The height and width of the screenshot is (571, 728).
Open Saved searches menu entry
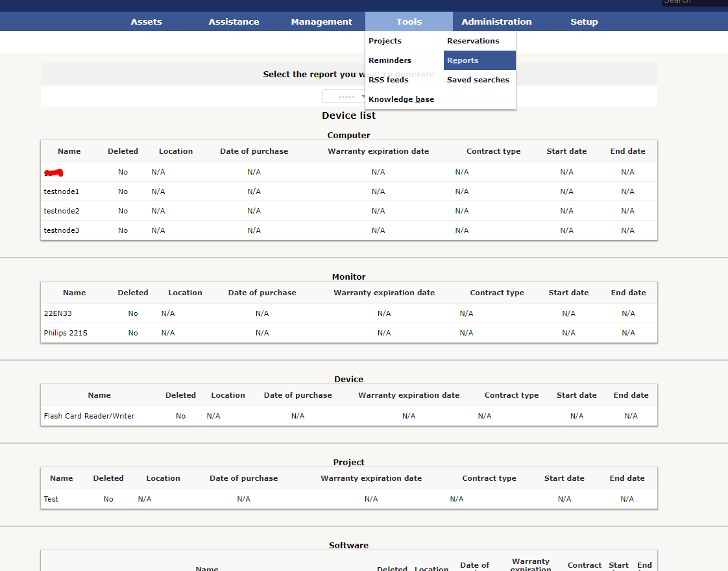478,80
